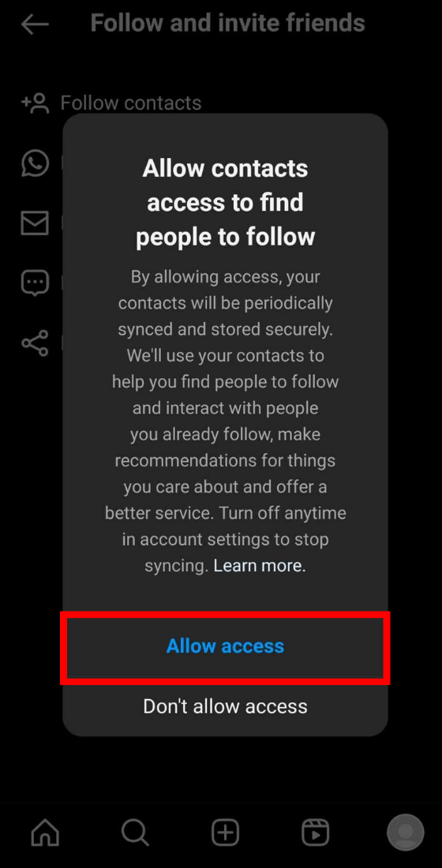Viewport: 442px width, 868px height.
Task: Tap the back arrow icon
Action: 35,24
